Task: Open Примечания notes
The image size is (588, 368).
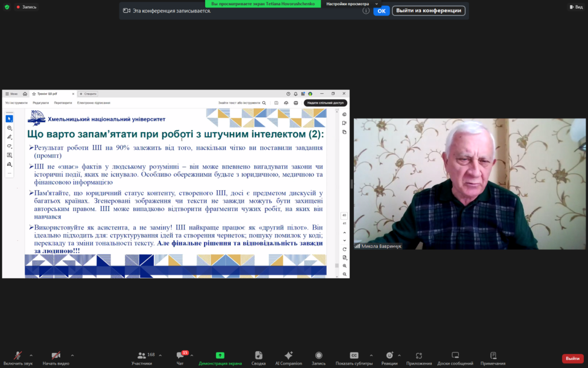Action: pyautogui.click(x=493, y=358)
